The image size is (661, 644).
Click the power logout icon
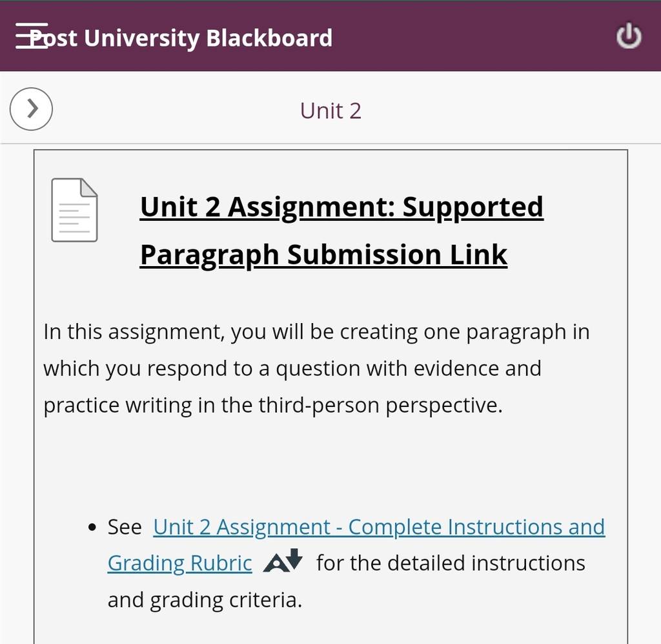point(629,36)
